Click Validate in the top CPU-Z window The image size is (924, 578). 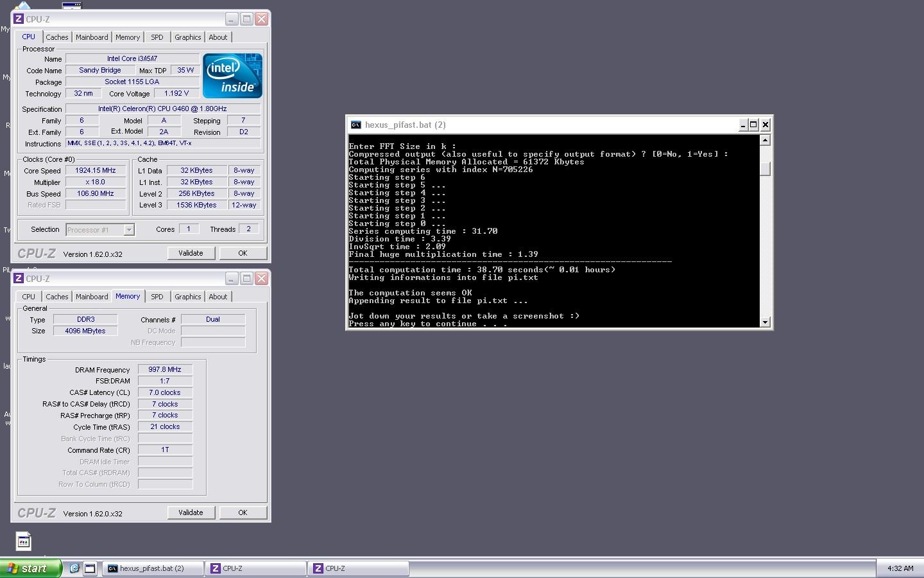coord(191,253)
